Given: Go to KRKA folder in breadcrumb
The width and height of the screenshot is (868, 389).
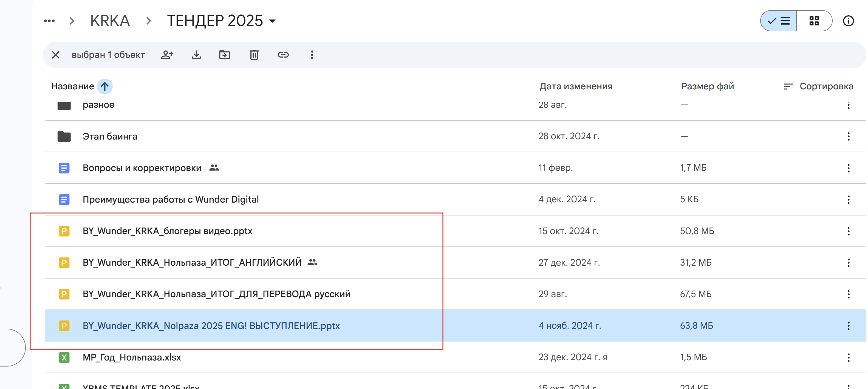Looking at the screenshot, I should 110,21.
